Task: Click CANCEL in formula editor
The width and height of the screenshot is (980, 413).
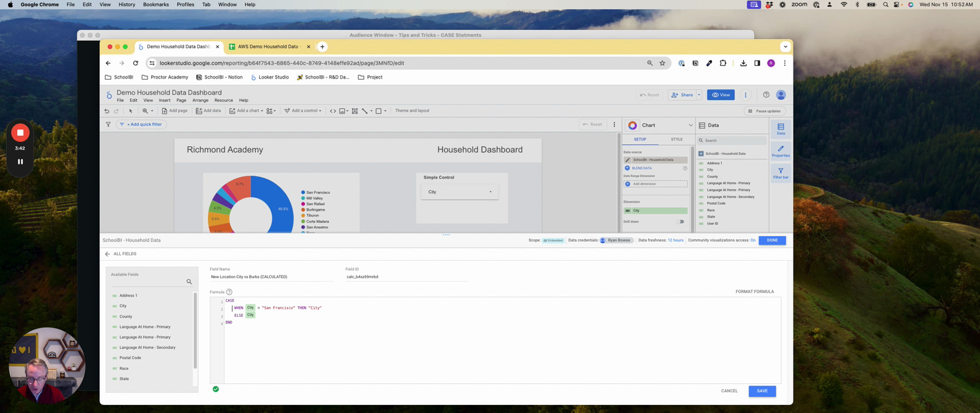Action: [729, 391]
